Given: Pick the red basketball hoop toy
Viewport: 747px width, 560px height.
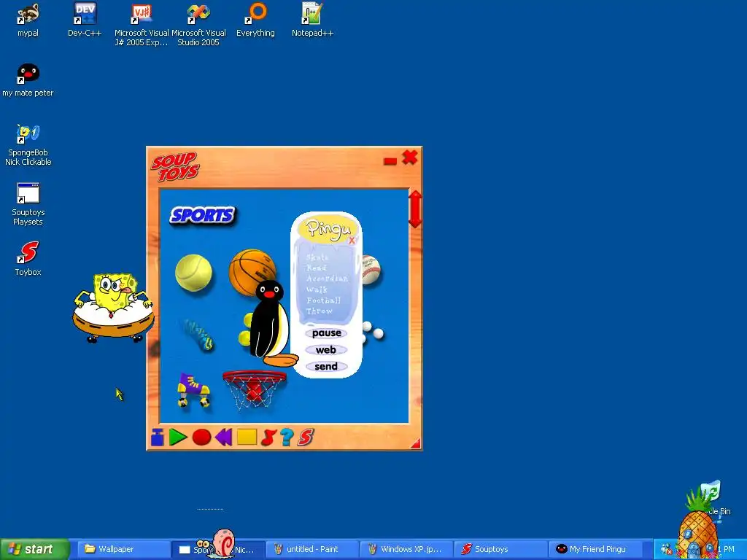Looking at the screenshot, I should click(x=255, y=389).
